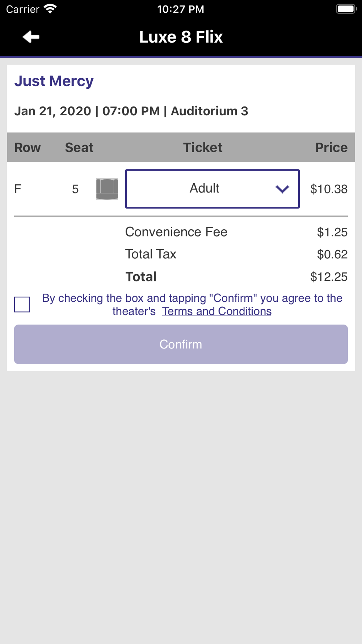The height and width of the screenshot is (644, 362).
Task: Tap the battery status icon
Action: click(346, 9)
